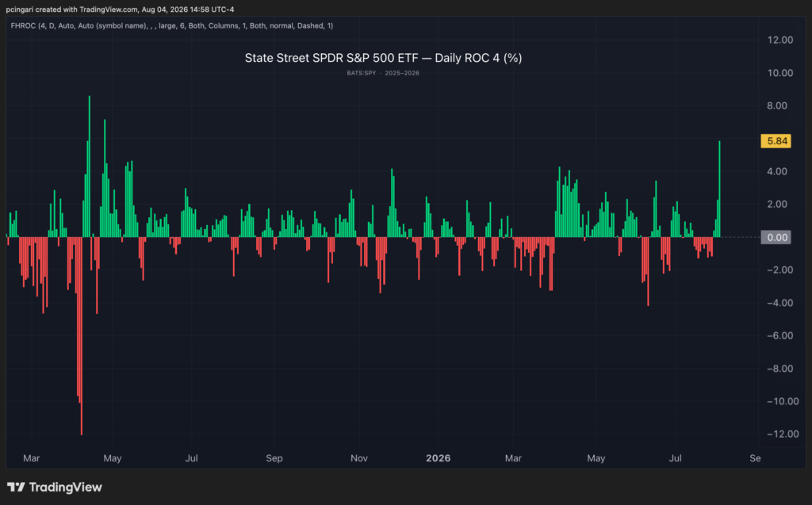812x505 pixels.
Task: Click the −4.00 price axis label
Action: point(780,303)
